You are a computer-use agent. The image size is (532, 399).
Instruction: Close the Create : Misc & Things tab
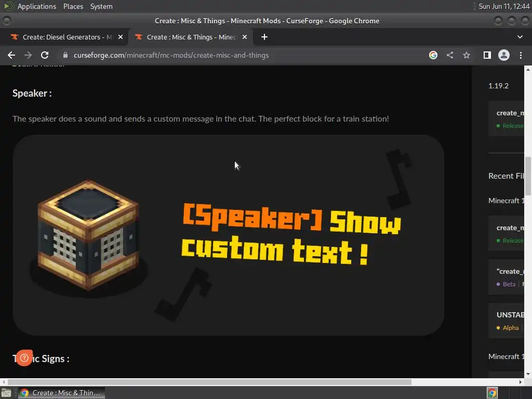tap(245, 37)
